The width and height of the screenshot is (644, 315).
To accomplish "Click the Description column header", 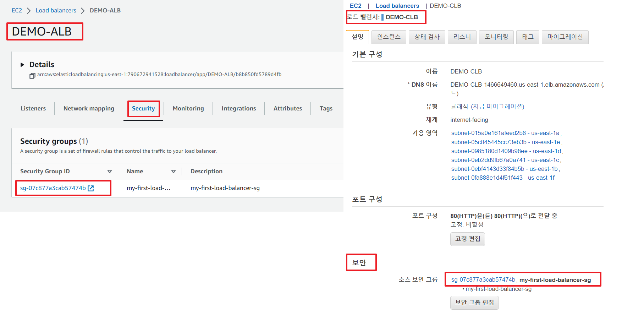I will (x=207, y=171).
